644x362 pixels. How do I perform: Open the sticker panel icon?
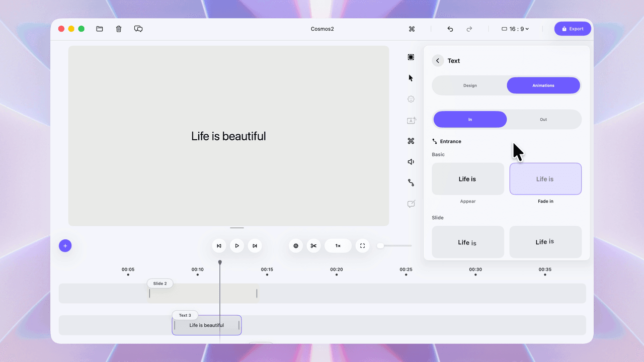411,99
